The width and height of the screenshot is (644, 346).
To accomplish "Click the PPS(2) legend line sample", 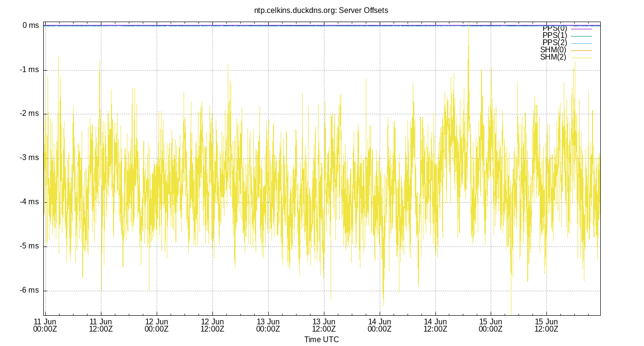I will (582, 43).
